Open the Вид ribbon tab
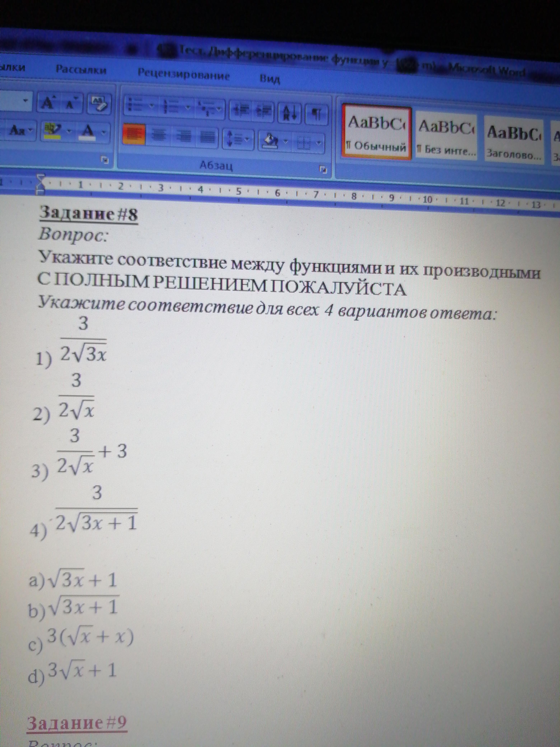 point(270,80)
